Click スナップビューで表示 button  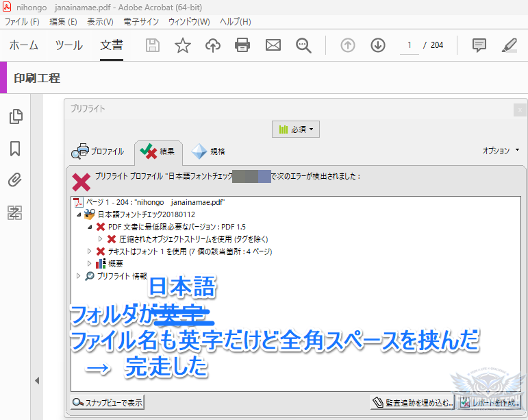(x=108, y=402)
